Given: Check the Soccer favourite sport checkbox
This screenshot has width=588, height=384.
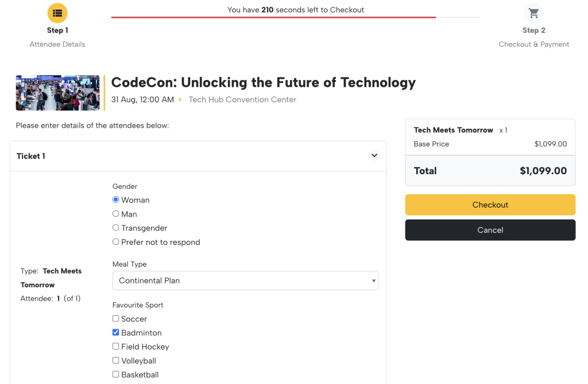Looking at the screenshot, I should pyautogui.click(x=115, y=318).
